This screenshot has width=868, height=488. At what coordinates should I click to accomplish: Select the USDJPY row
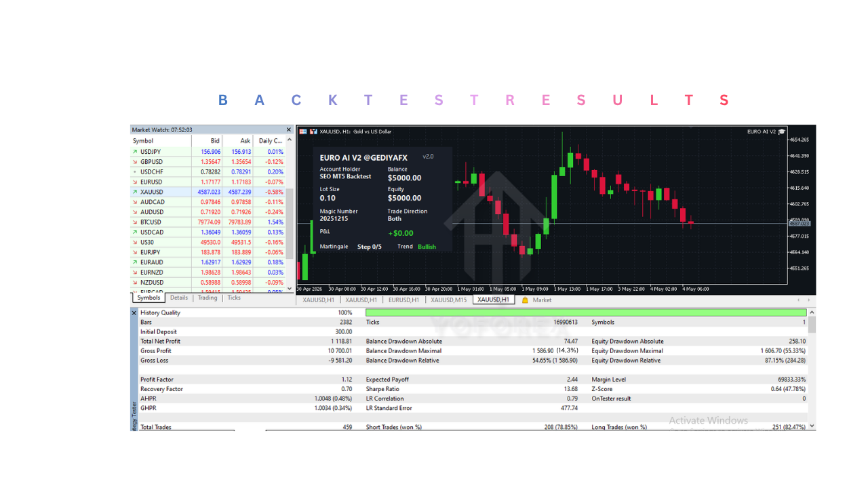coord(208,152)
